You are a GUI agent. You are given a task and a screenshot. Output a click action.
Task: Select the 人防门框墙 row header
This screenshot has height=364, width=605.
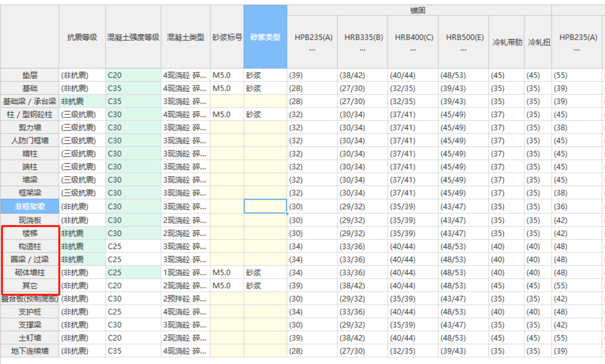30,140
